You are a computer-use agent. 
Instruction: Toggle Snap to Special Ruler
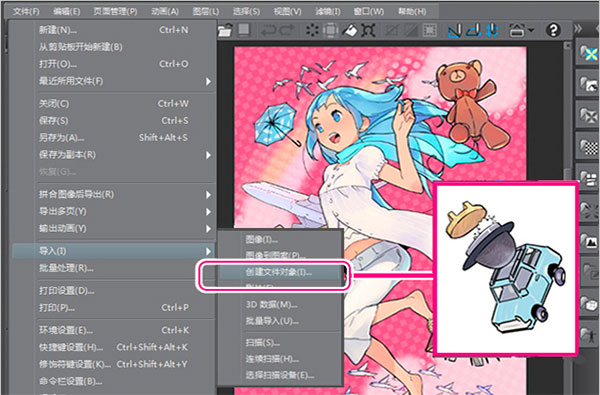point(473,30)
